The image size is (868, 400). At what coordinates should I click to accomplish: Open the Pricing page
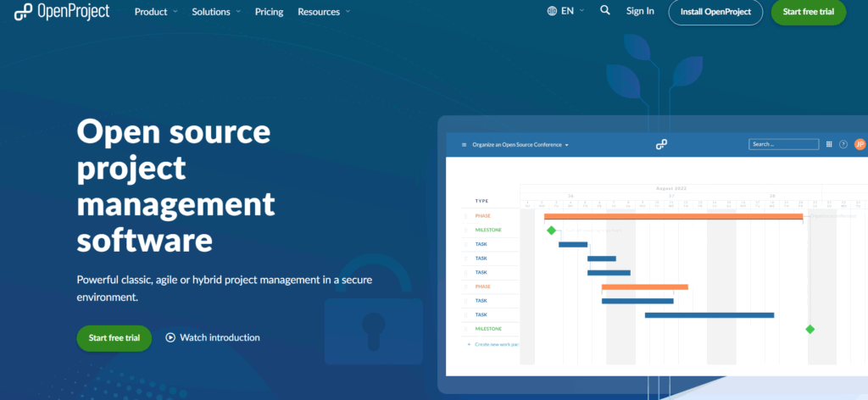click(269, 12)
